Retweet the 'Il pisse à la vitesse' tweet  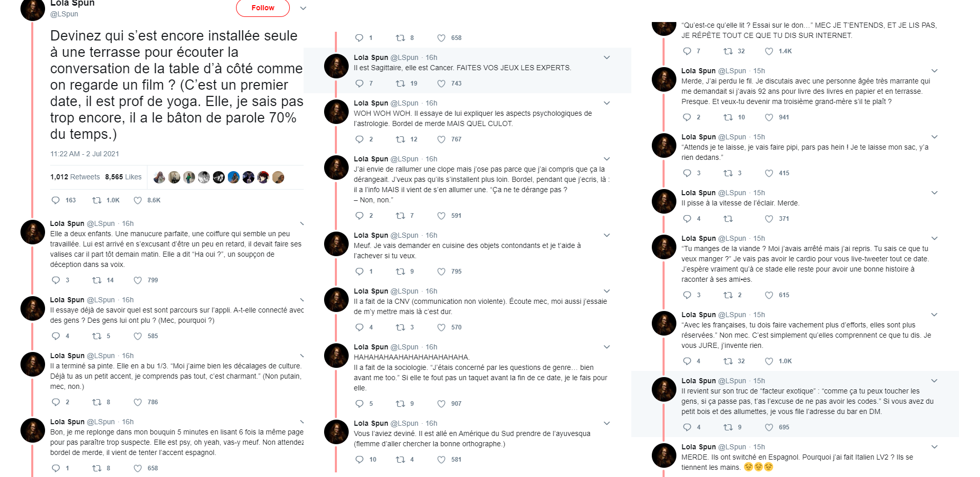[x=728, y=219]
